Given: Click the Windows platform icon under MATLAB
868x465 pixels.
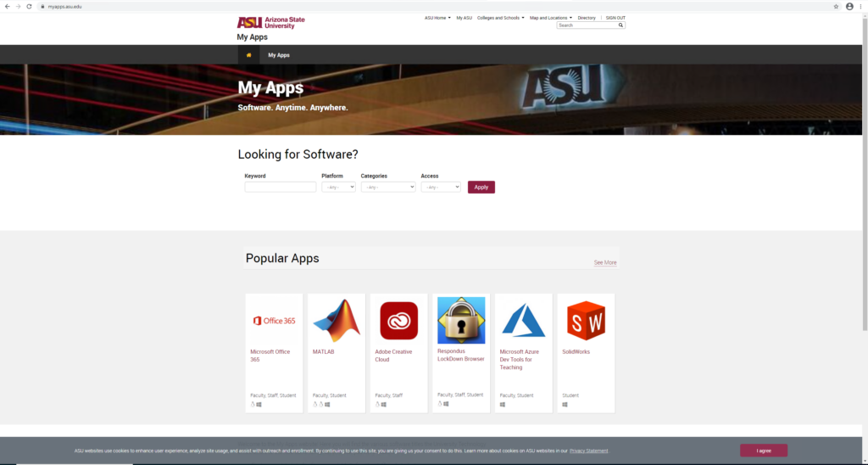Looking at the screenshot, I should (x=327, y=405).
